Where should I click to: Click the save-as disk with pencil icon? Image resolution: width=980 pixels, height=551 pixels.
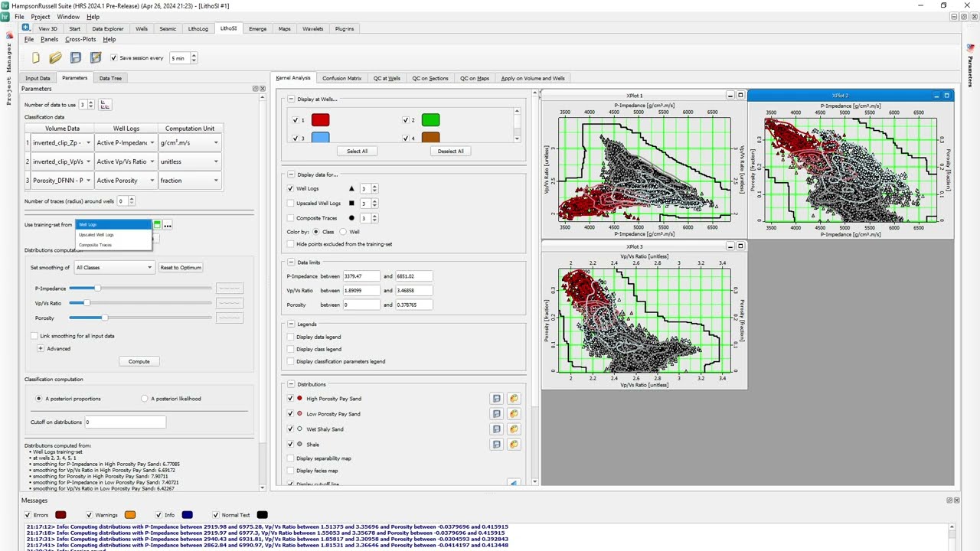95,57
